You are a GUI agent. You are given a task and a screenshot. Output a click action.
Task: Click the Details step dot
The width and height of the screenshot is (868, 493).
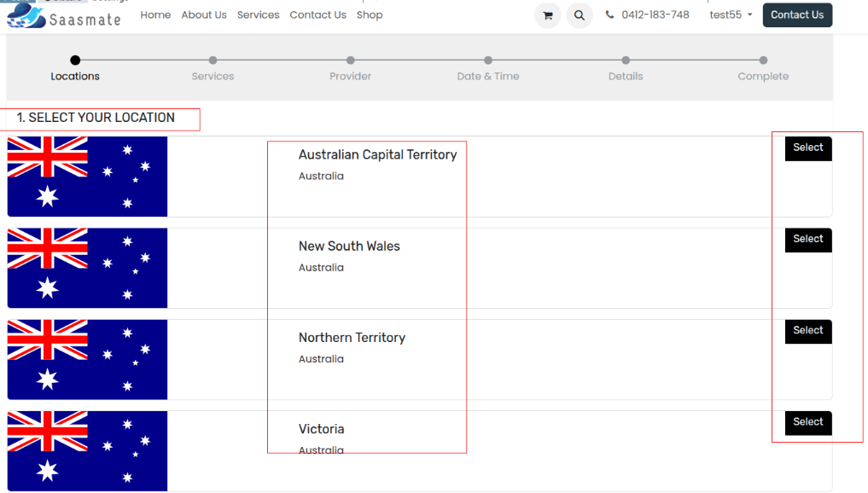coord(626,61)
